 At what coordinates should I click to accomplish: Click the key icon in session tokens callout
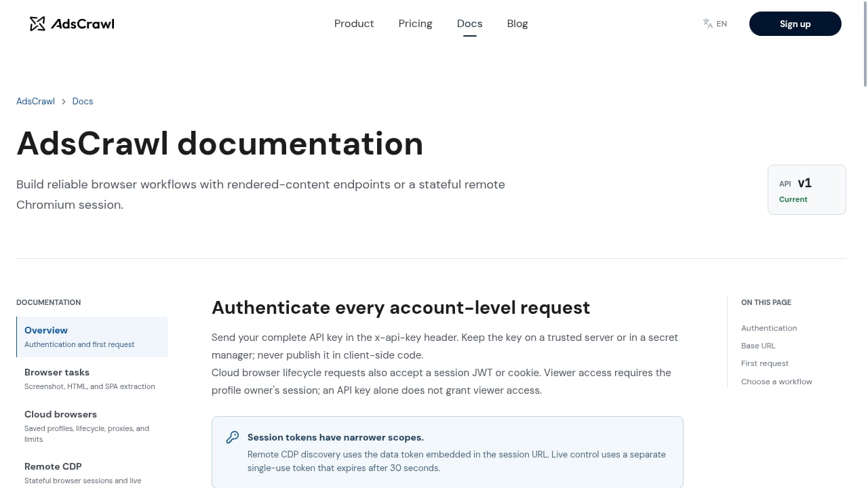(233, 437)
